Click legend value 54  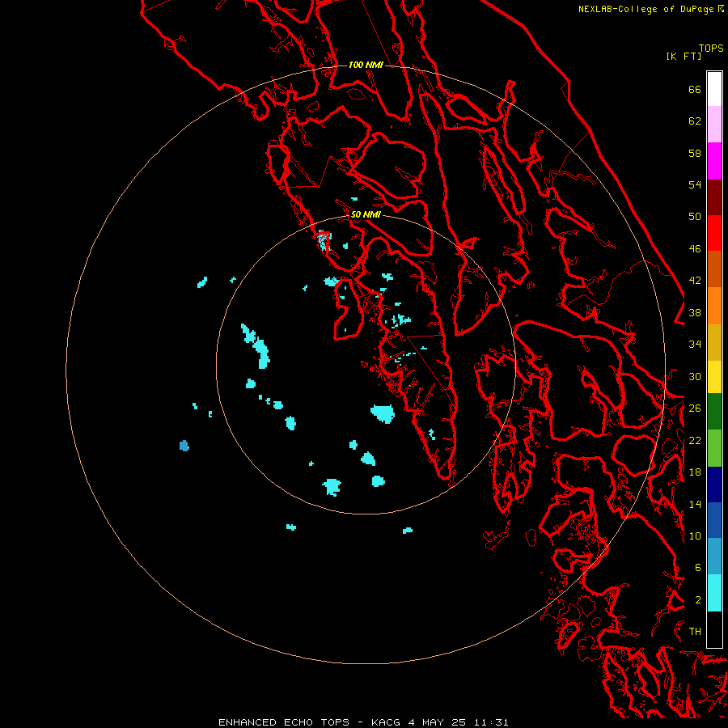click(x=695, y=184)
